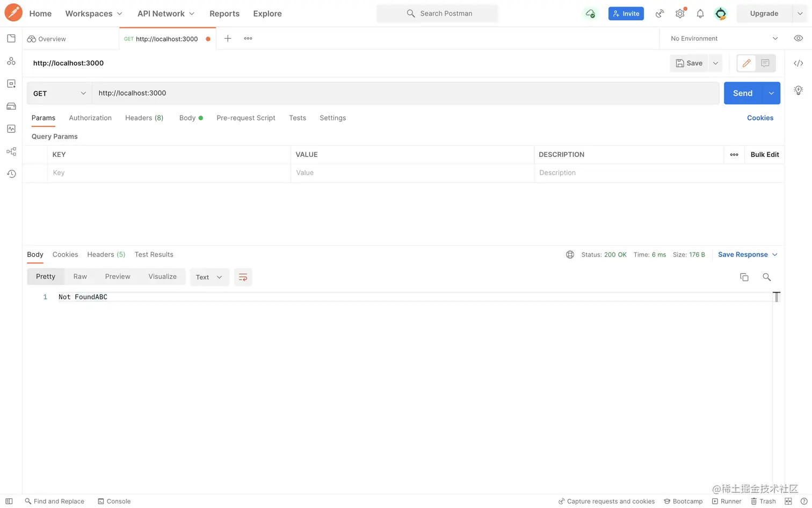812x508 pixels.
Task: Open the request Settings tab
Action: coord(332,118)
